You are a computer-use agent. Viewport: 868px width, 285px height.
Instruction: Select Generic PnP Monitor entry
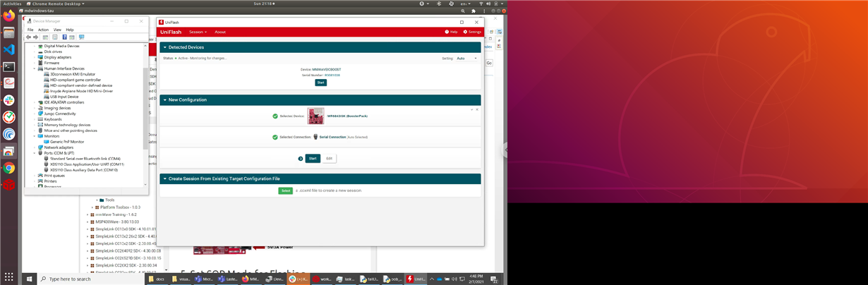pos(67,142)
